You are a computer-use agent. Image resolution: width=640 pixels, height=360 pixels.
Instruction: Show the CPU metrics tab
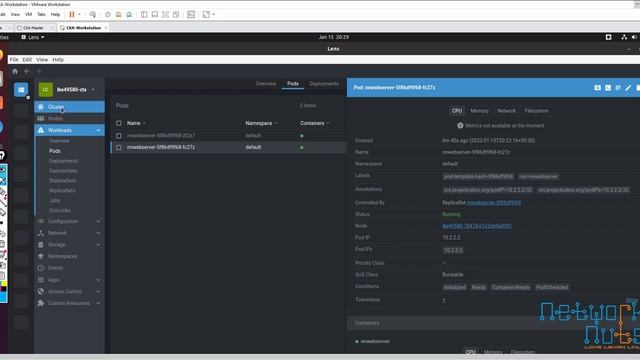tap(457, 111)
